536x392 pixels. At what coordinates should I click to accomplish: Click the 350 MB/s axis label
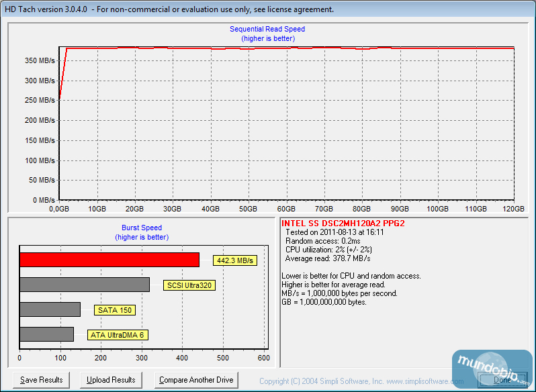click(x=40, y=61)
